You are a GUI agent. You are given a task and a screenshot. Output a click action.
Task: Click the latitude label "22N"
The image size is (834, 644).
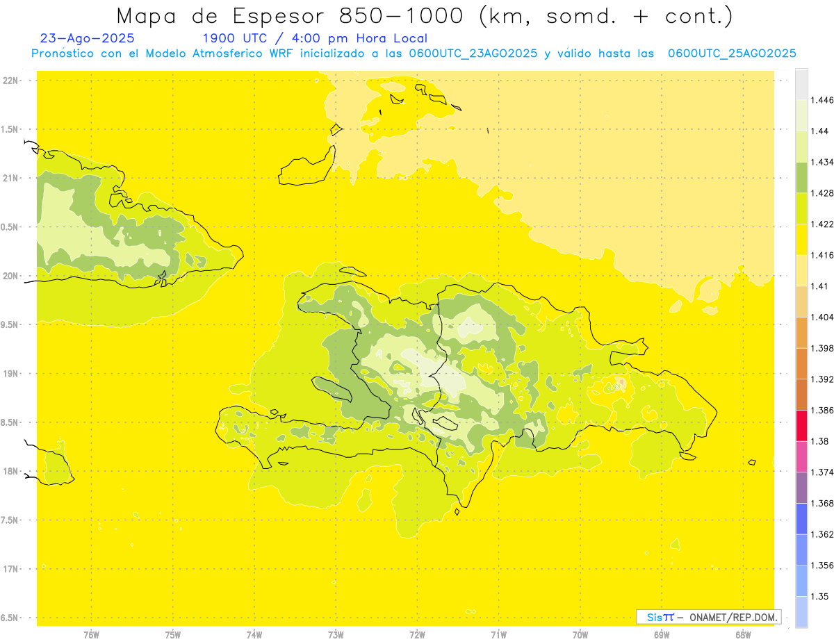coord(11,81)
